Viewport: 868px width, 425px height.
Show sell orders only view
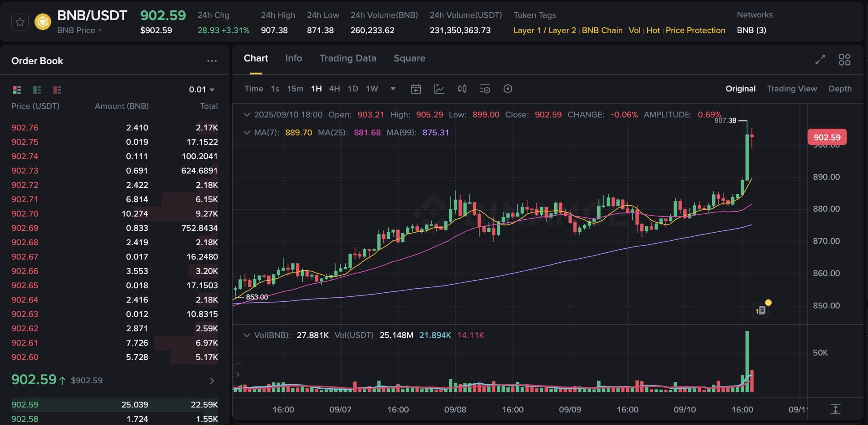click(x=57, y=90)
